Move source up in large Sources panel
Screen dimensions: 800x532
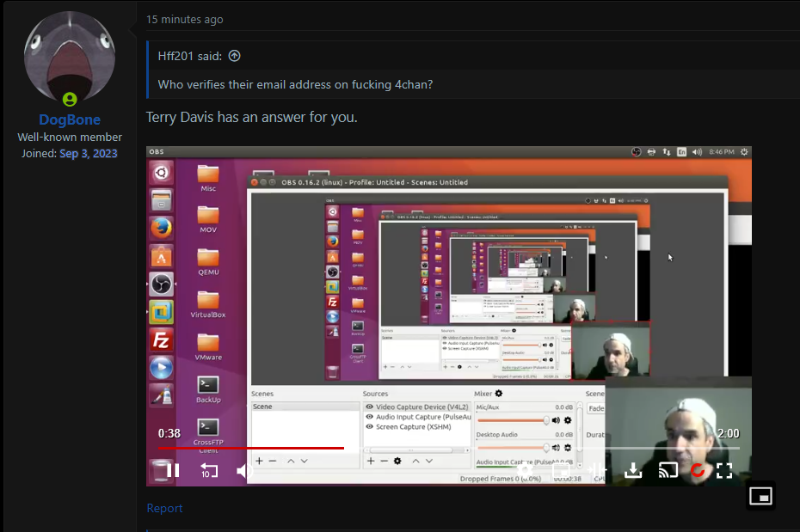pos(415,461)
